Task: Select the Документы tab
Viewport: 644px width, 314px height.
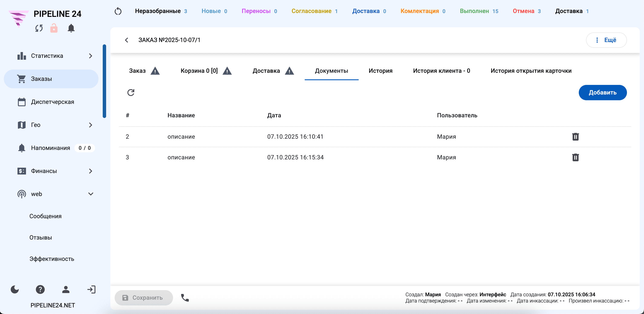Action: coord(331,71)
